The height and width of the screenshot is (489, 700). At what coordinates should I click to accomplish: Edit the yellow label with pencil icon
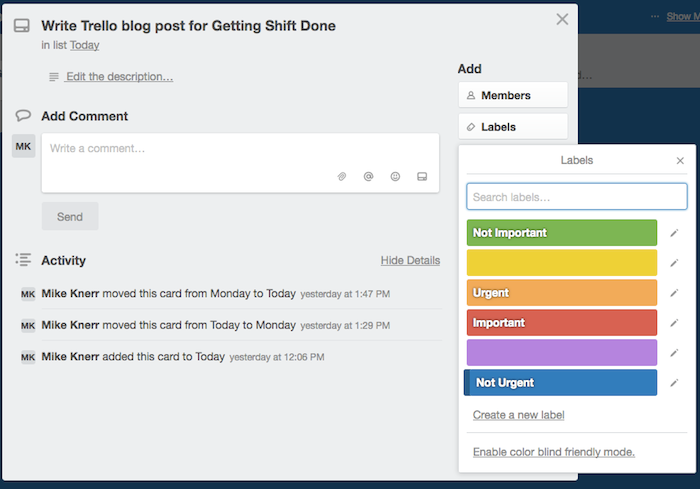click(674, 263)
